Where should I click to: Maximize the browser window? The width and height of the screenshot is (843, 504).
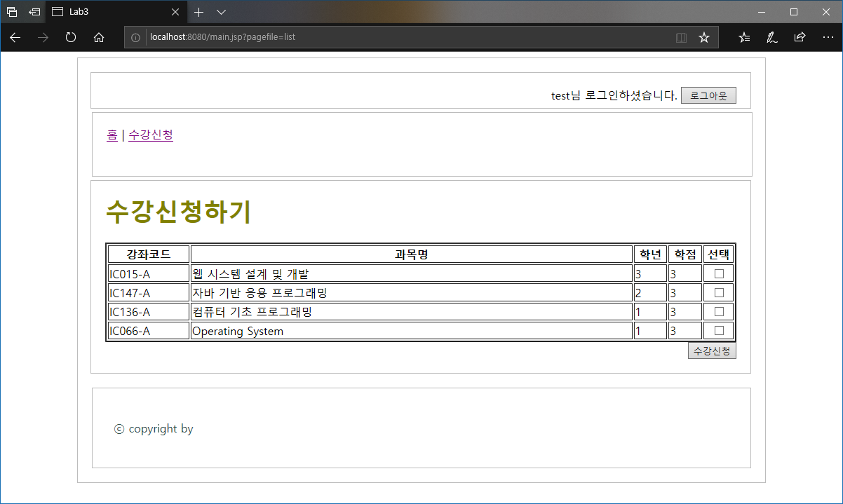pos(794,12)
